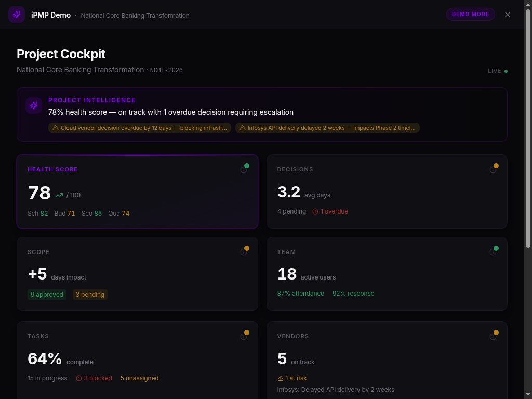Open the 1 overdue decisions link

pyautogui.click(x=330, y=211)
